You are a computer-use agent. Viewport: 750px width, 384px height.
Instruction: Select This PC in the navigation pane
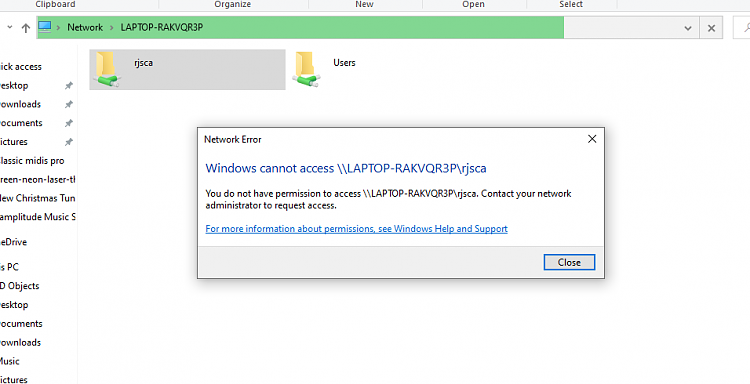point(10,267)
